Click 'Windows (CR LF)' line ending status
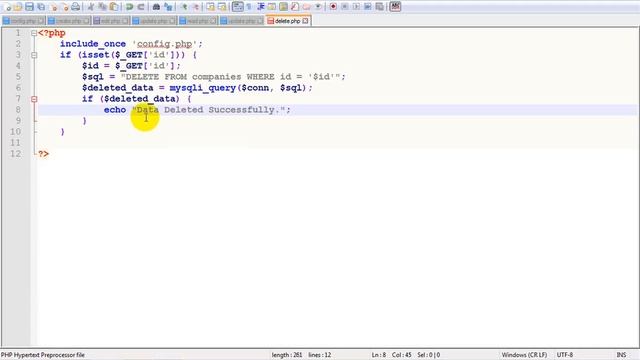Viewport: 640px width, 360px height. (524, 355)
